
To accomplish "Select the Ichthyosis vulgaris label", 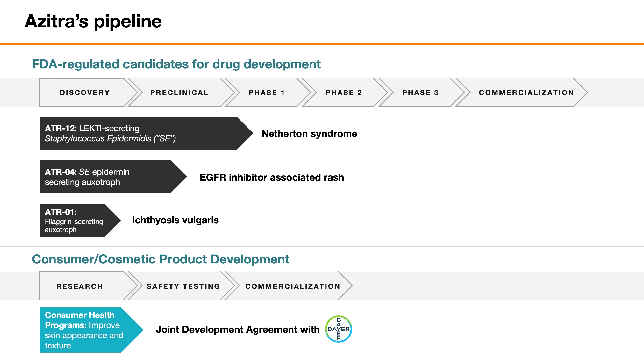I will pos(175,220).
